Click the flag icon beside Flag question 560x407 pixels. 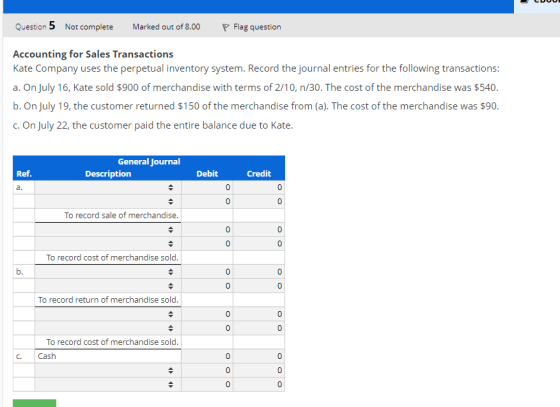click(225, 27)
